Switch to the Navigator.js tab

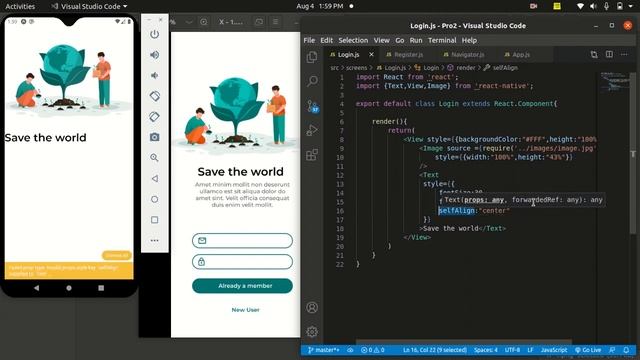(x=467, y=54)
